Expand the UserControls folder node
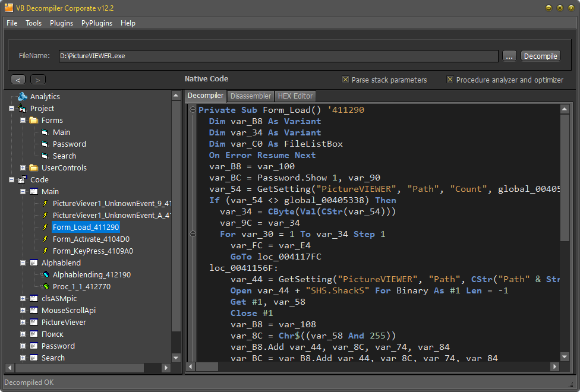This screenshot has width=580, height=392. point(23,167)
